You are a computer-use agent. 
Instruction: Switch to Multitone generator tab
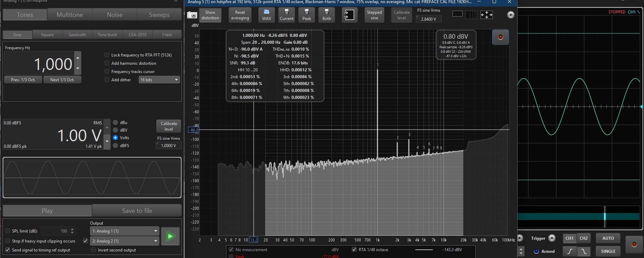(70, 15)
